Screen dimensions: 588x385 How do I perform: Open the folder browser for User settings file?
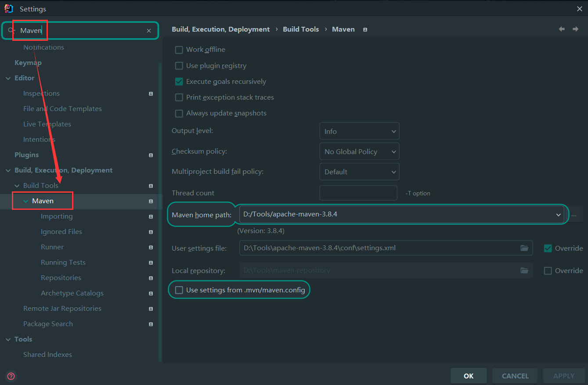click(524, 248)
